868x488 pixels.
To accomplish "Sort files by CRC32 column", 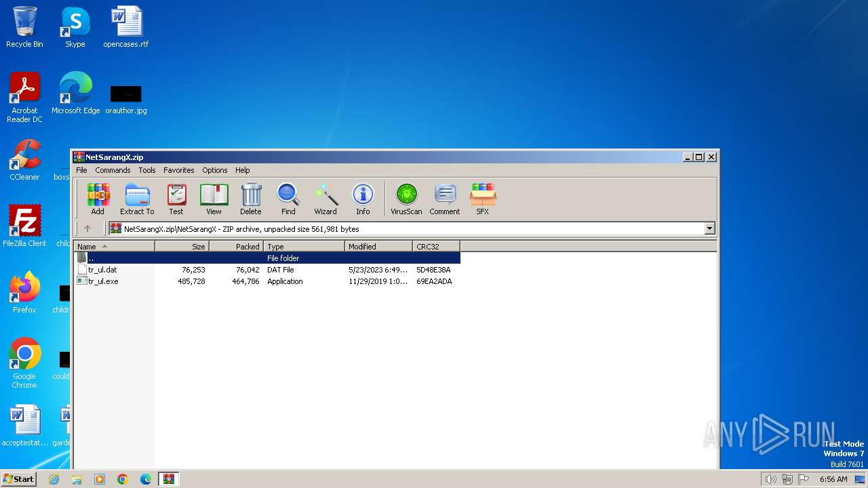I will [437, 247].
